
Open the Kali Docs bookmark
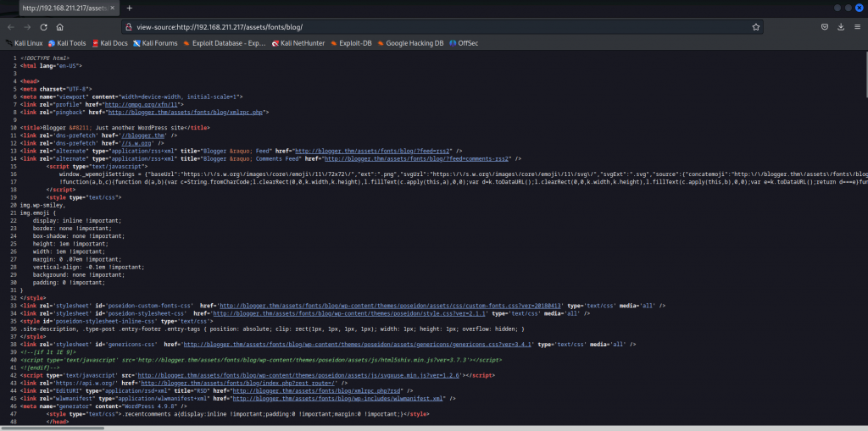click(x=110, y=43)
